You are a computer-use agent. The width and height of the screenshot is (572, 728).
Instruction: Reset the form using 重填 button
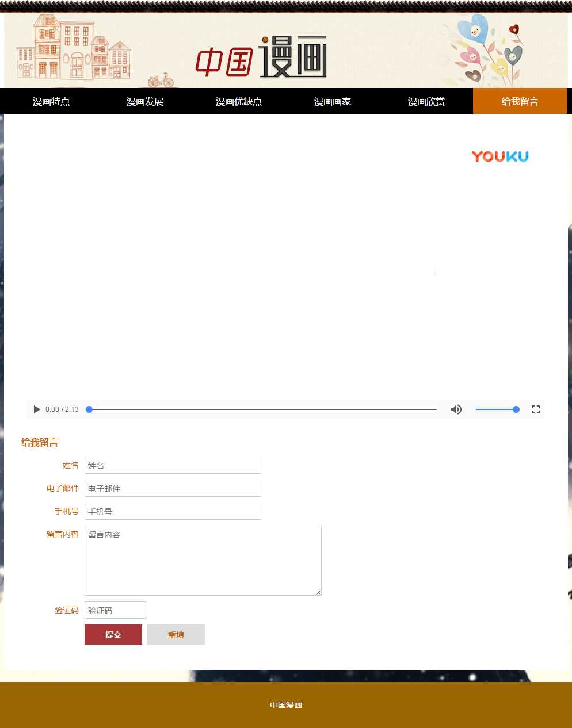tap(176, 635)
